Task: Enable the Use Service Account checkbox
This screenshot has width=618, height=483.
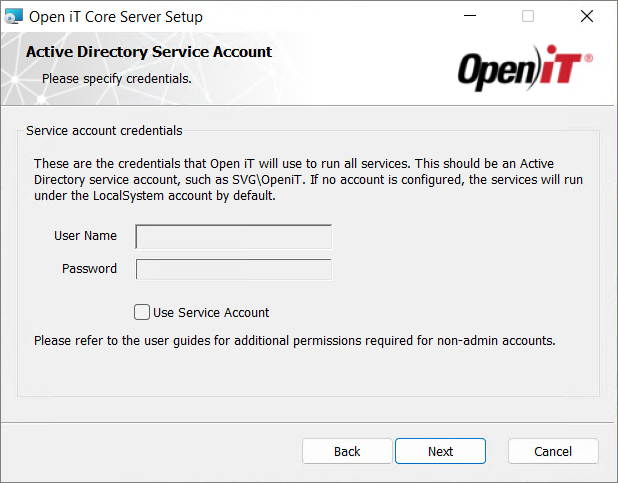Action: tap(142, 312)
